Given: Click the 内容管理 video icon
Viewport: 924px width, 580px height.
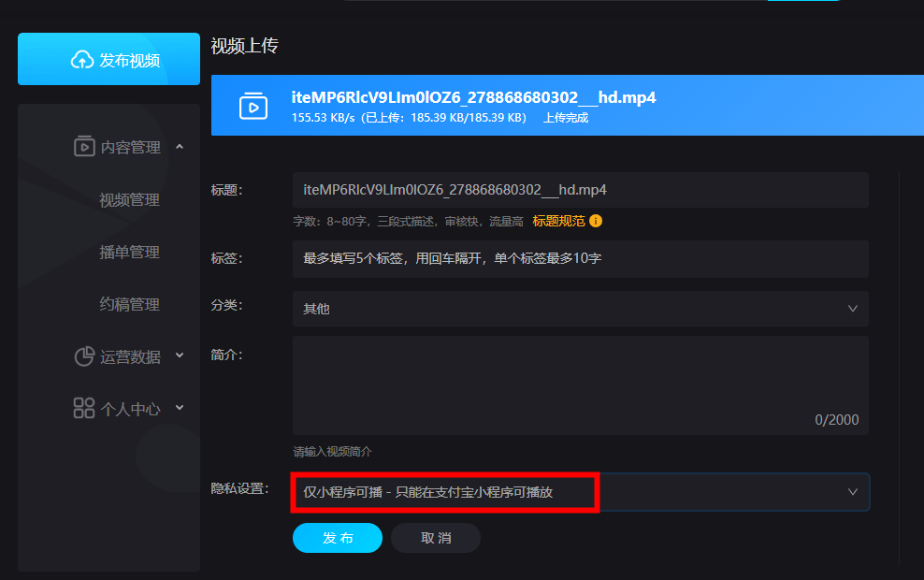Looking at the screenshot, I should (84, 146).
